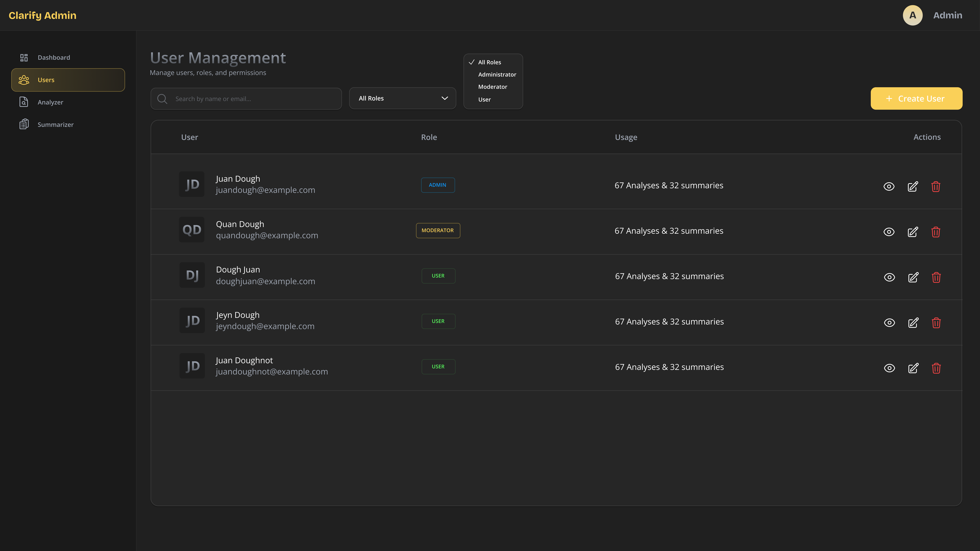The image size is (980, 551).
Task: Click the QD avatar of Quan Dough
Action: click(x=192, y=230)
